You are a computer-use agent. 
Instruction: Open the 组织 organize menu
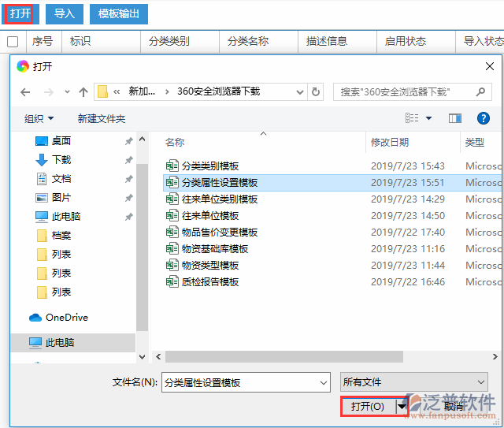coord(39,119)
